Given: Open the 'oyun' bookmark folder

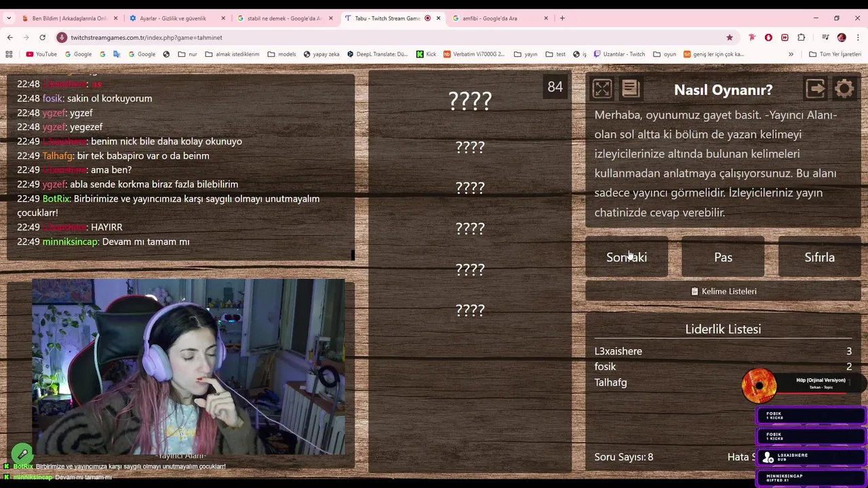Looking at the screenshot, I should pyautogui.click(x=665, y=54).
